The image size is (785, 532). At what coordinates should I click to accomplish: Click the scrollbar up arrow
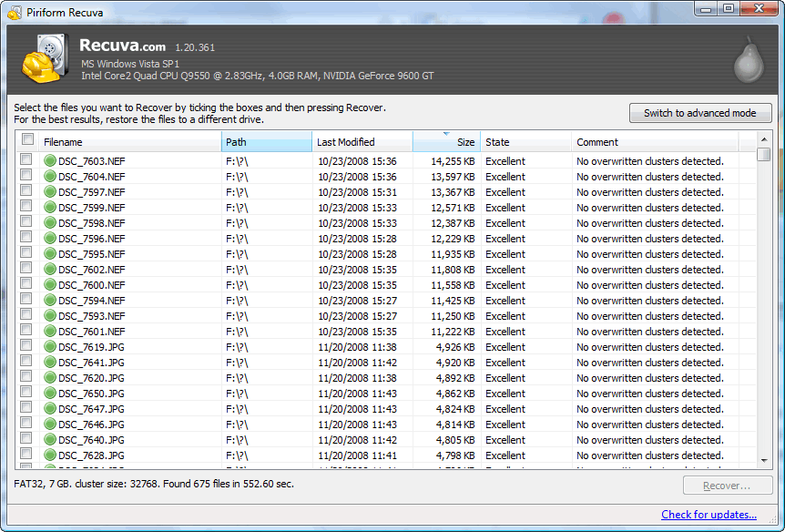point(764,139)
